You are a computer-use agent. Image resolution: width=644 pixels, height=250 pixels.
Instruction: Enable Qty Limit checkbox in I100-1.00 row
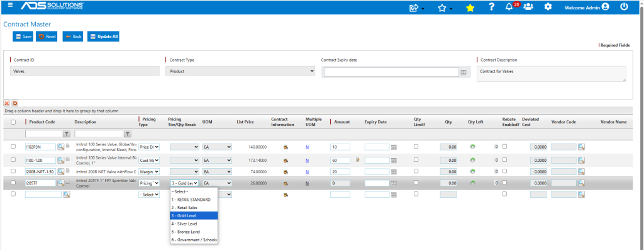click(x=416, y=159)
